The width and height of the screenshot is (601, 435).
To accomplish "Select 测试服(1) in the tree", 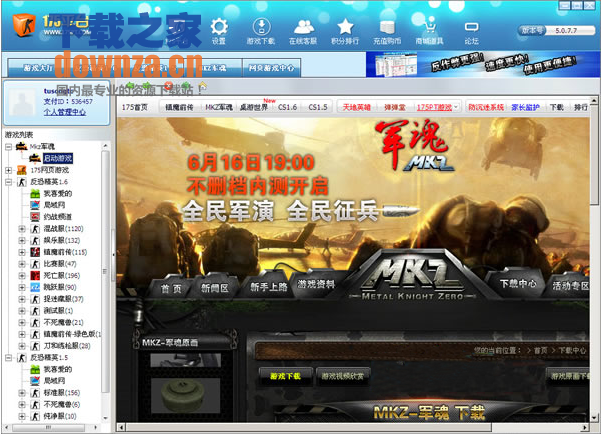I will point(58,311).
